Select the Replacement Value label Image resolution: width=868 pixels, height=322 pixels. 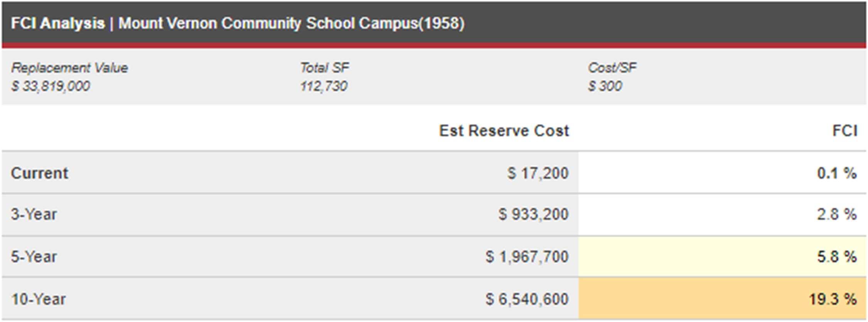tap(69, 68)
